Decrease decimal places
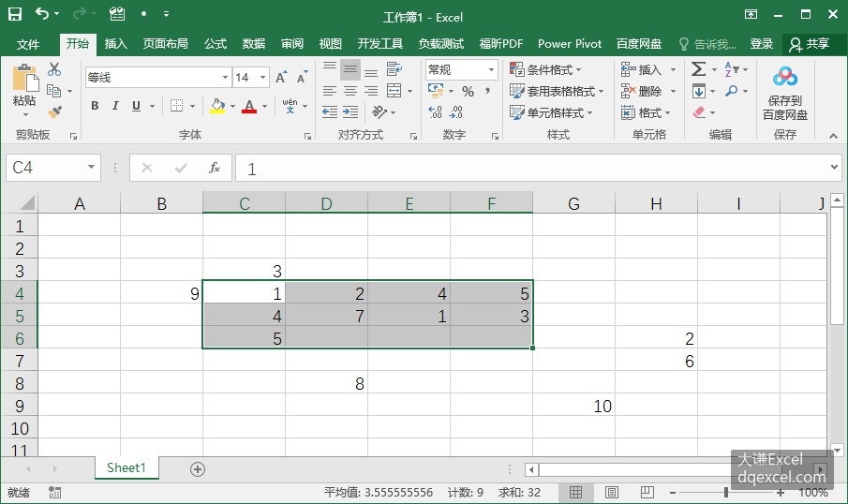The image size is (848, 504). pyautogui.click(x=456, y=111)
